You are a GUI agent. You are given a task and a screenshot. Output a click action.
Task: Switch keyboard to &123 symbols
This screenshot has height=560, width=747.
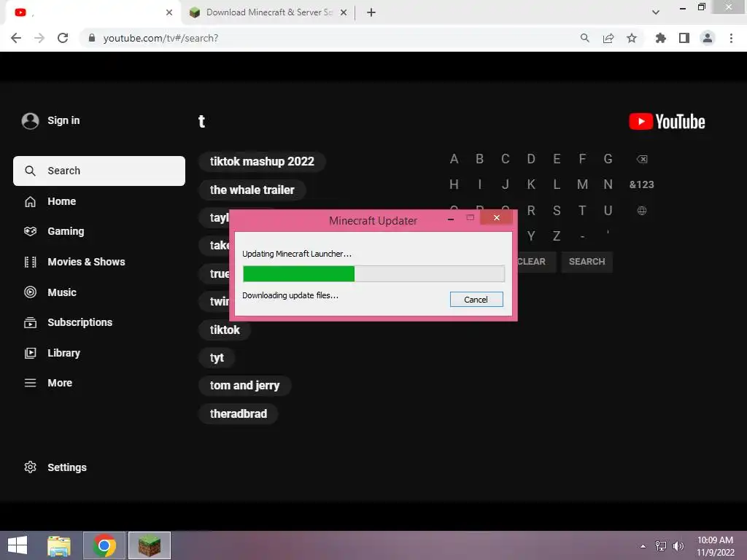click(x=642, y=184)
